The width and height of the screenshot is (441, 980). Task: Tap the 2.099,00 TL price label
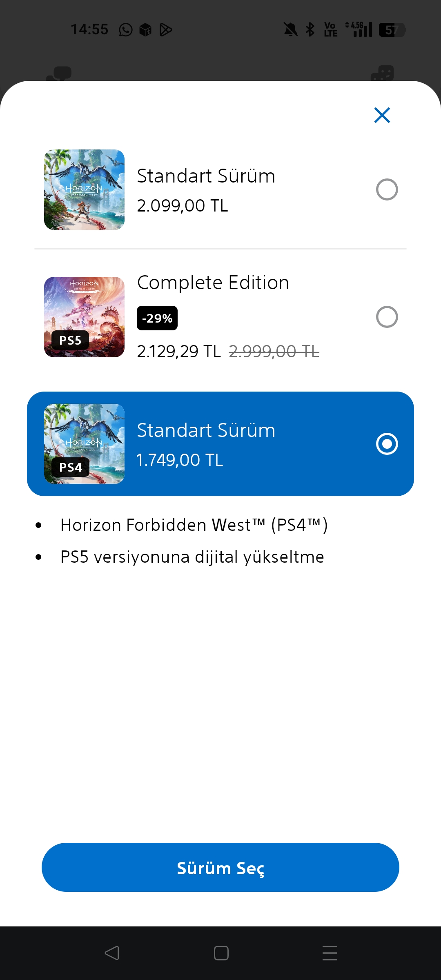coord(183,206)
